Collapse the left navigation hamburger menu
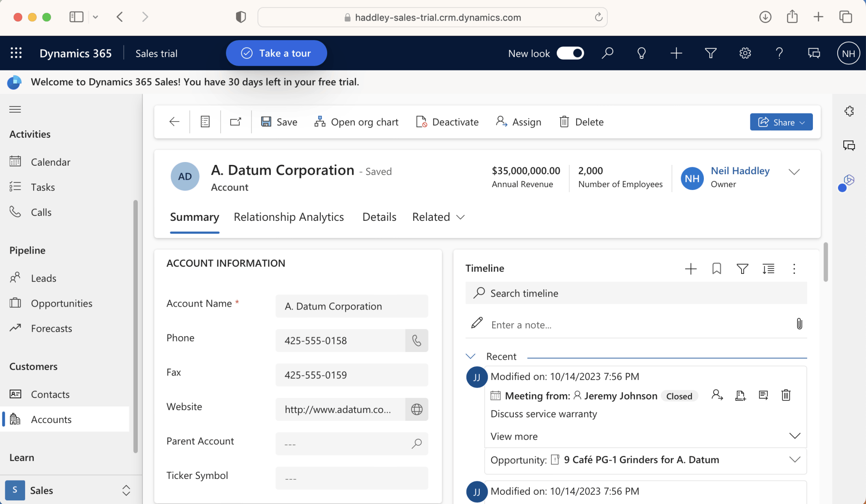Viewport: 866px width, 504px height. point(15,109)
